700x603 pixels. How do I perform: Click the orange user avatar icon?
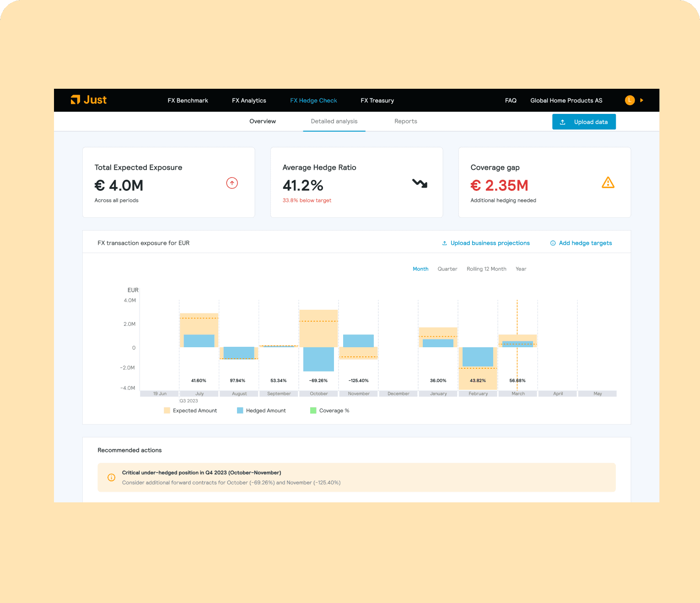coord(630,100)
